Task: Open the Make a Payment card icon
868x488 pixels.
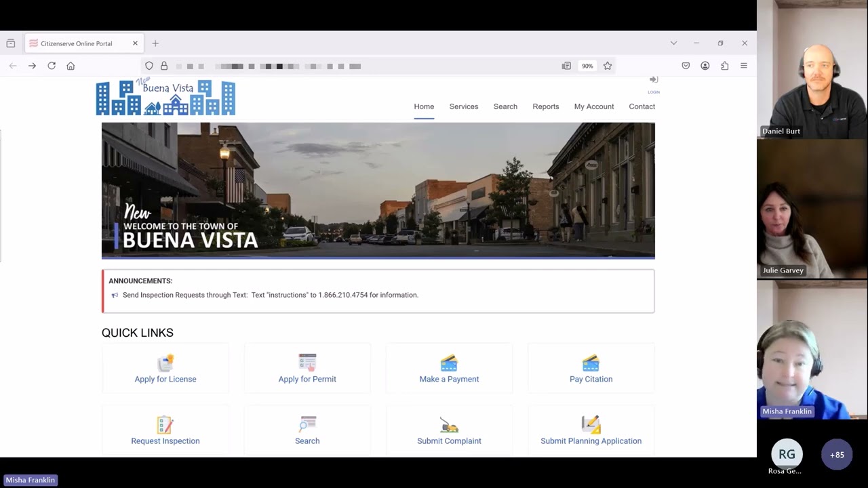Action: [x=449, y=363]
